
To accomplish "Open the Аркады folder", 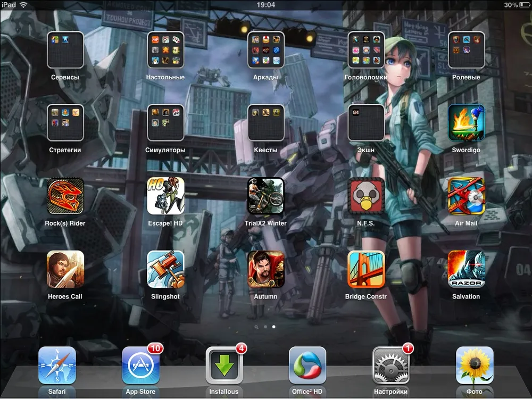I will click(265, 50).
